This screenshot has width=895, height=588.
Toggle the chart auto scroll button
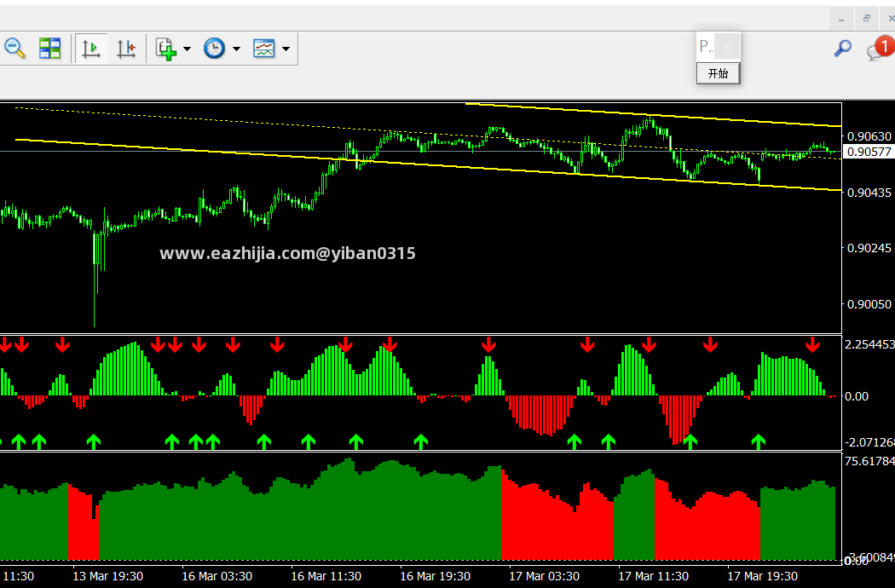click(91, 49)
